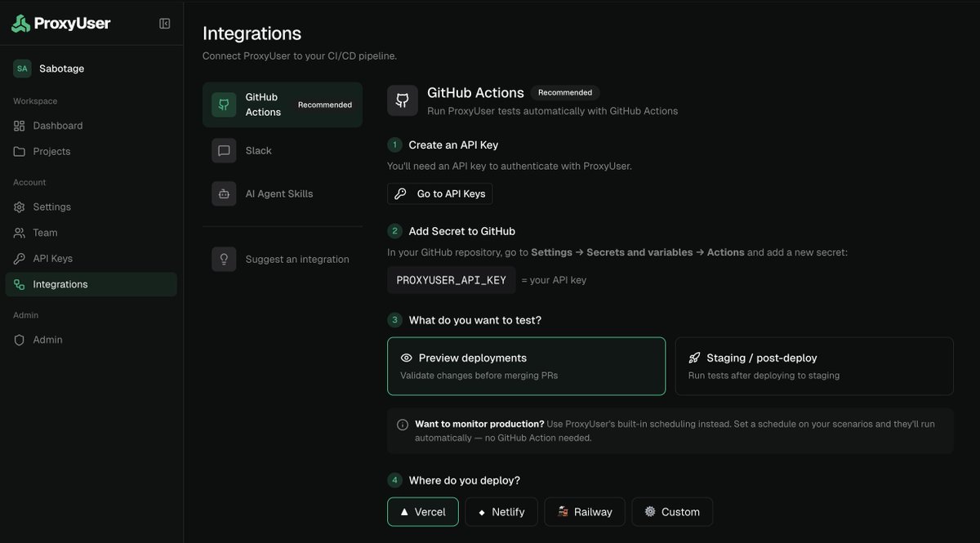Click Validate changes before merging PRs text
This screenshot has width=980, height=543.
coord(479,376)
